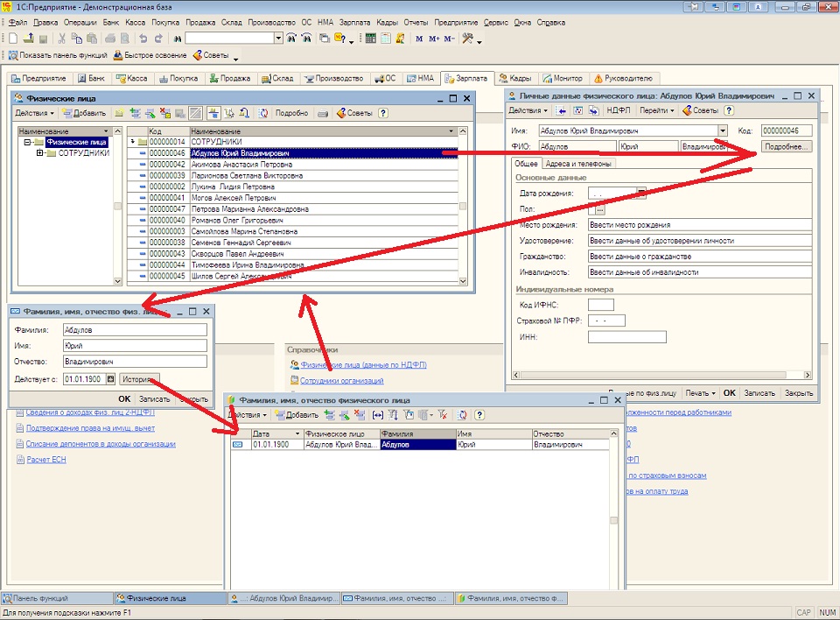The image size is (840, 620).
Task: Click the clear filter icon in ФИО history toolbar
Action: (x=443, y=414)
